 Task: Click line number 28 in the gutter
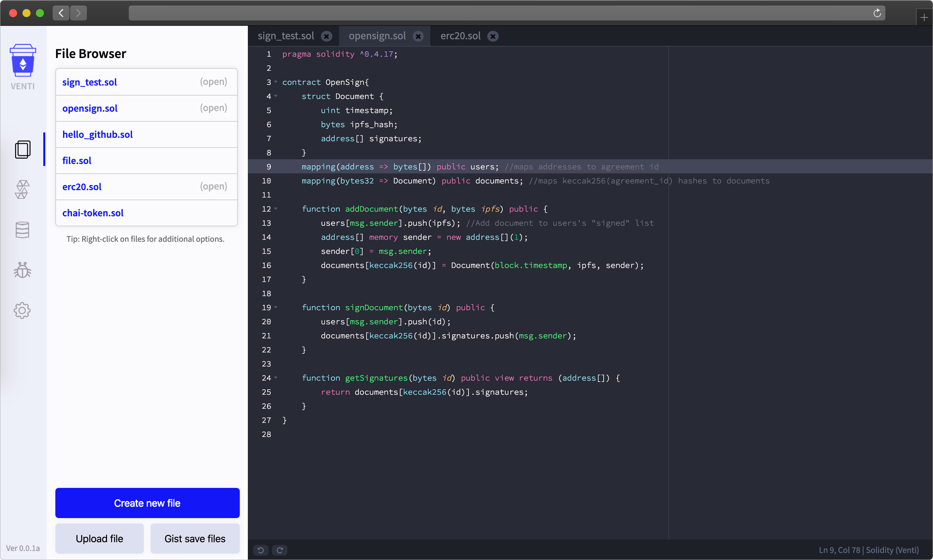[267, 434]
